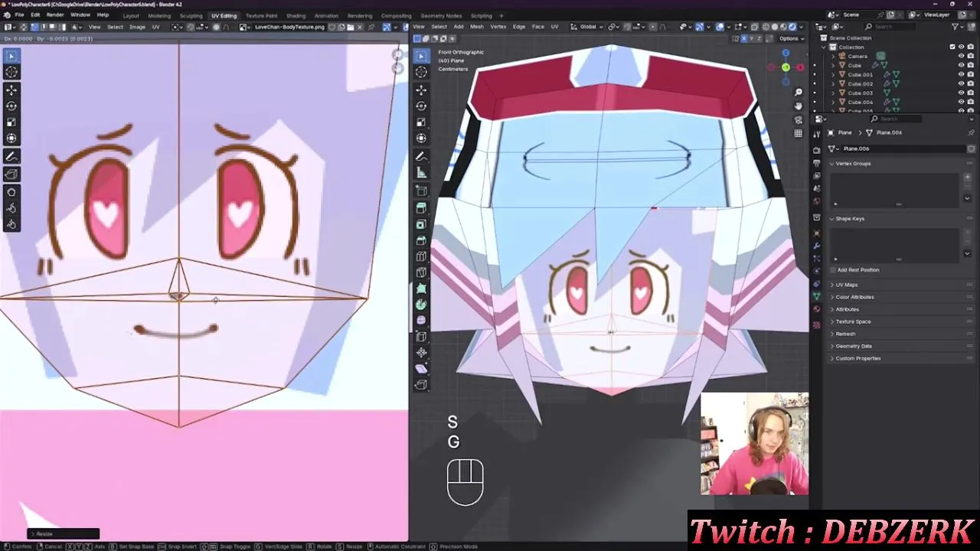
Task: Select the Select Box tool in the 3D viewport
Action: (421, 55)
